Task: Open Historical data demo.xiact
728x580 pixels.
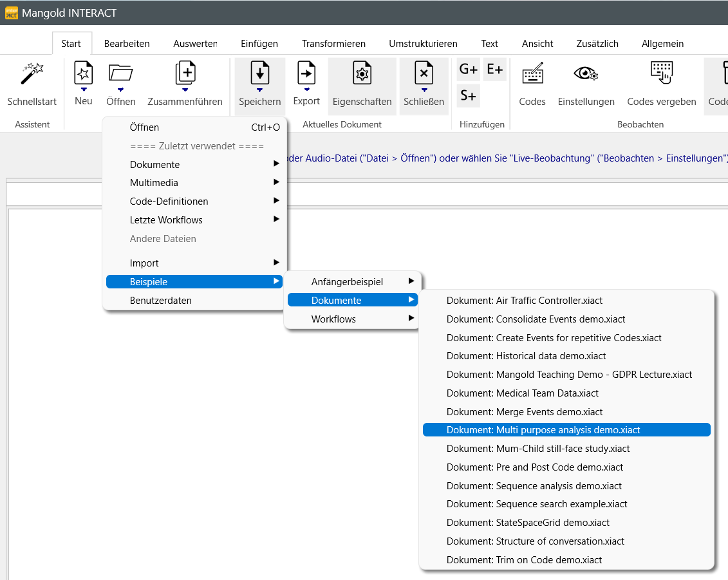Action: click(x=566, y=356)
